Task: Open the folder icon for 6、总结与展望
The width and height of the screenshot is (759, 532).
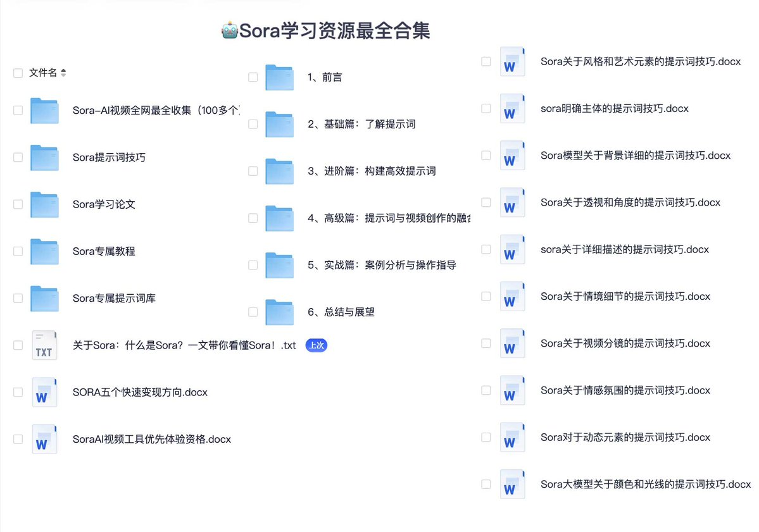Action: [x=279, y=312]
